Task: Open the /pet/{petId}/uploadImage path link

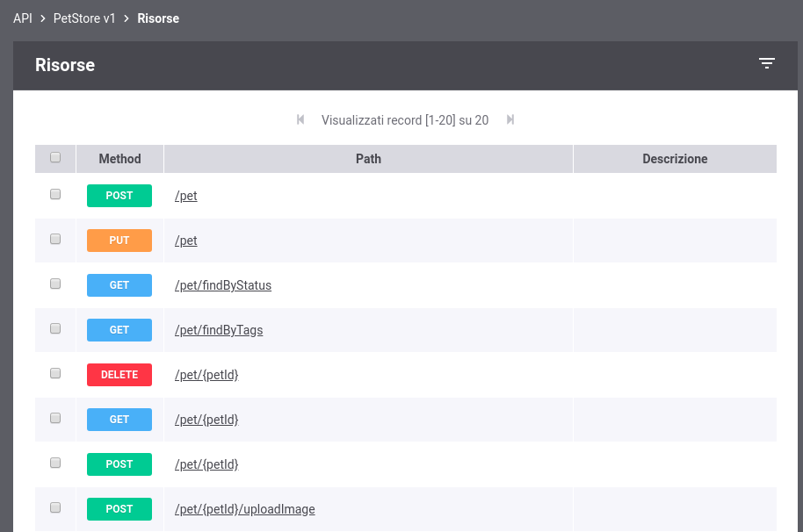Action: pos(245,509)
